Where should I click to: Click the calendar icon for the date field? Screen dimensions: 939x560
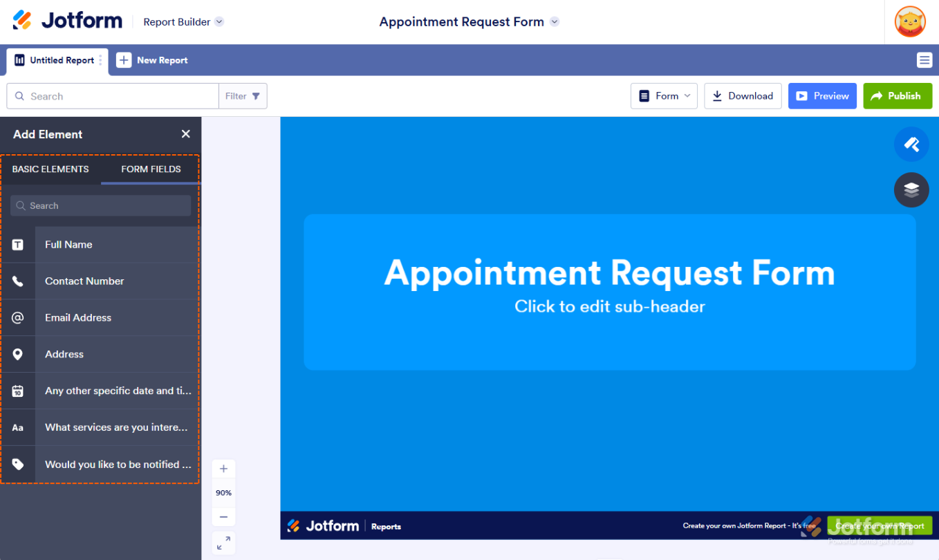18,391
